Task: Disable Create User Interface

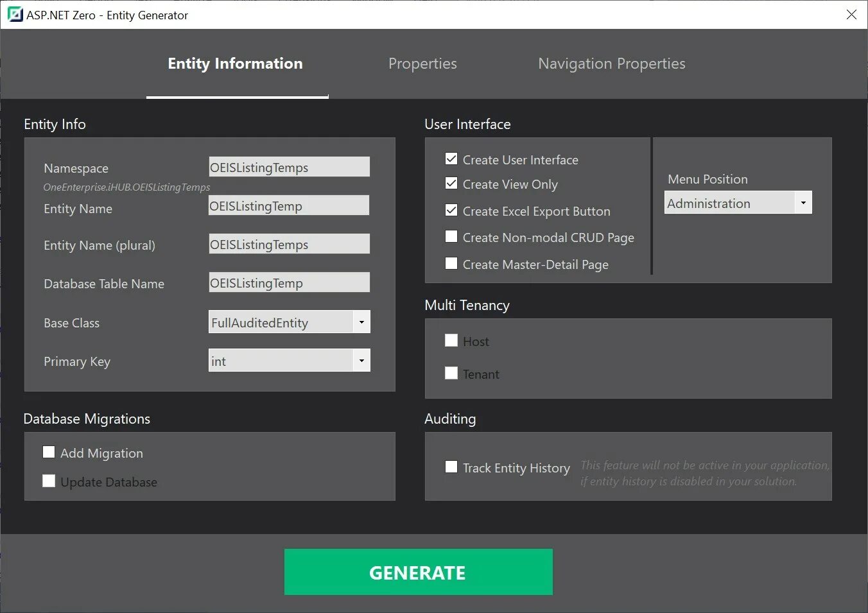Action: point(451,159)
